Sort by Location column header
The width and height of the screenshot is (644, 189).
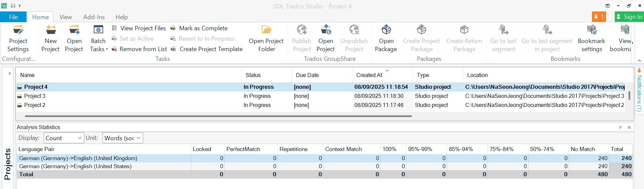[x=544, y=75]
